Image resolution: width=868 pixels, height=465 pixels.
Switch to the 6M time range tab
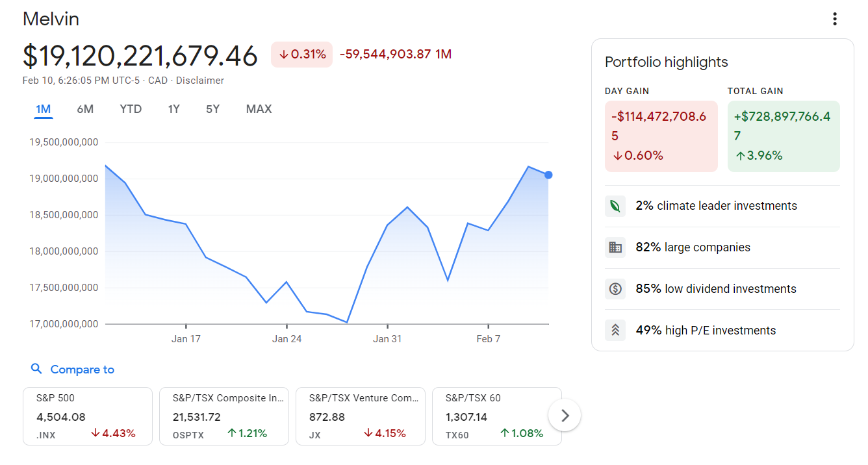85,108
